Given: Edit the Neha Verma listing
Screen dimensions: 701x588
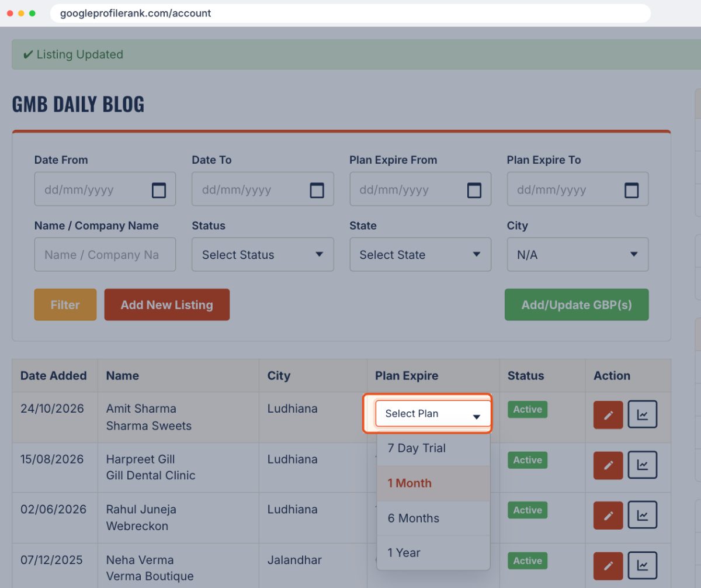Looking at the screenshot, I should (x=608, y=566).
